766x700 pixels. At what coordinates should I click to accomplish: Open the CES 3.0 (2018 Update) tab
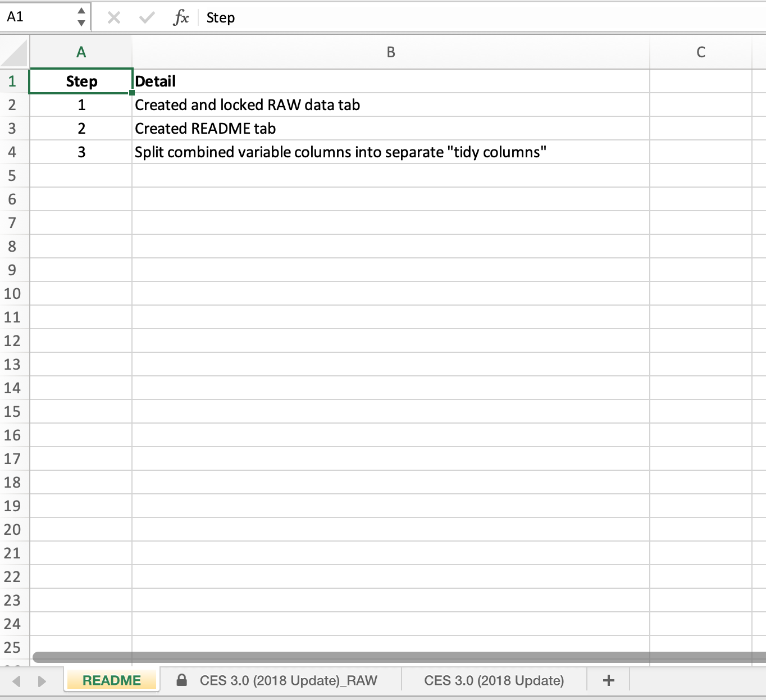(x=494, y=680)
